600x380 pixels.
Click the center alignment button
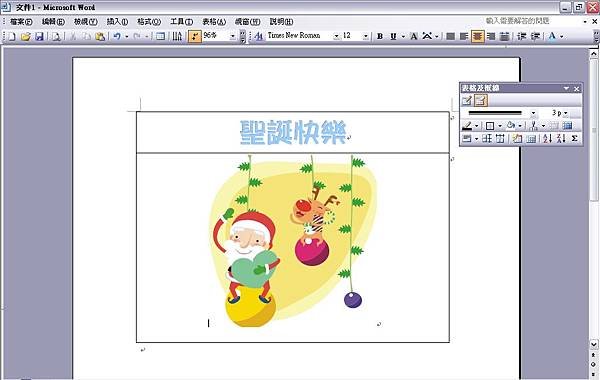point(477,36)
